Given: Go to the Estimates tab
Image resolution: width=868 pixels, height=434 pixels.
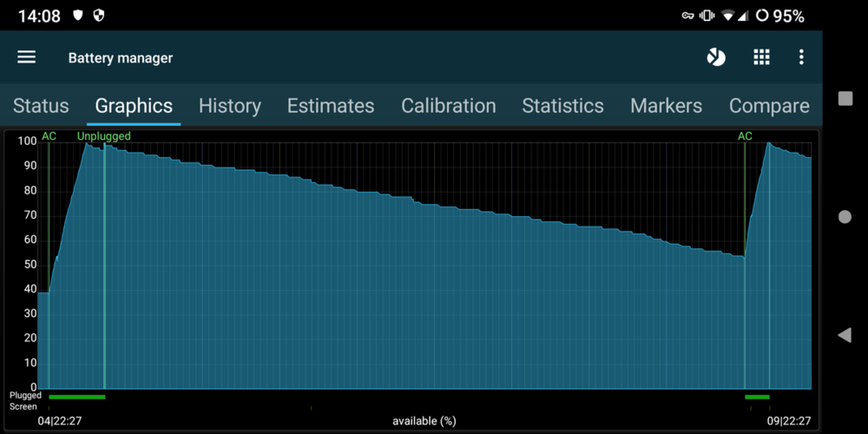Looking at the screenshot, I should 331,106.
